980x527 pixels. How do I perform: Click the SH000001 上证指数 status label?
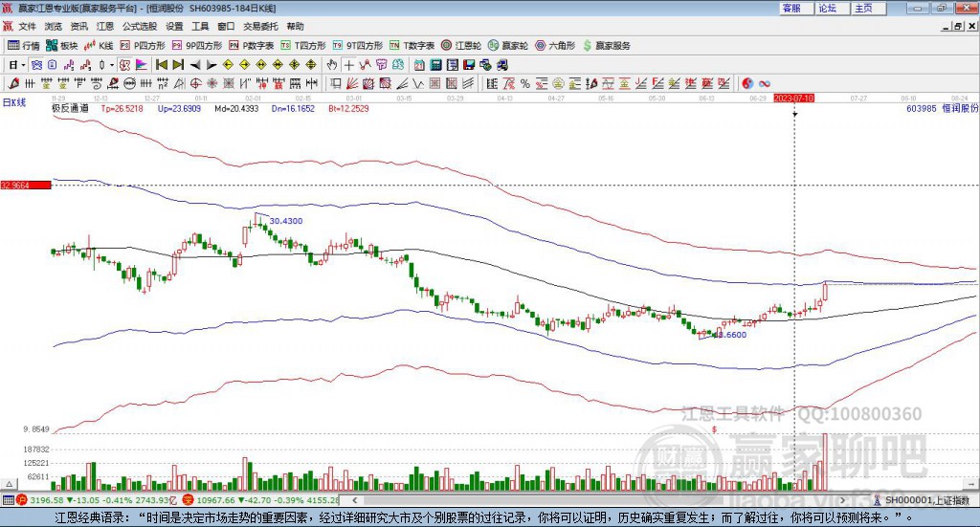pyautogui.click(x=925, y=500)
